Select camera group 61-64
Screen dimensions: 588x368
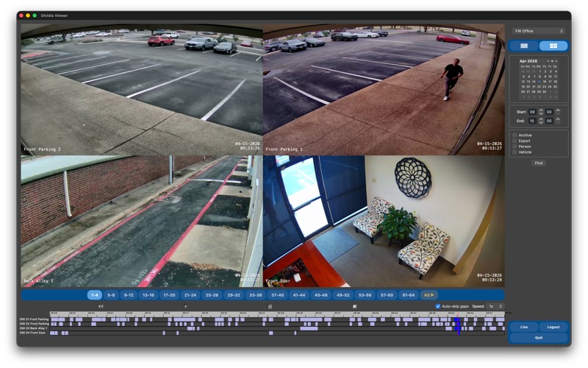409,295
